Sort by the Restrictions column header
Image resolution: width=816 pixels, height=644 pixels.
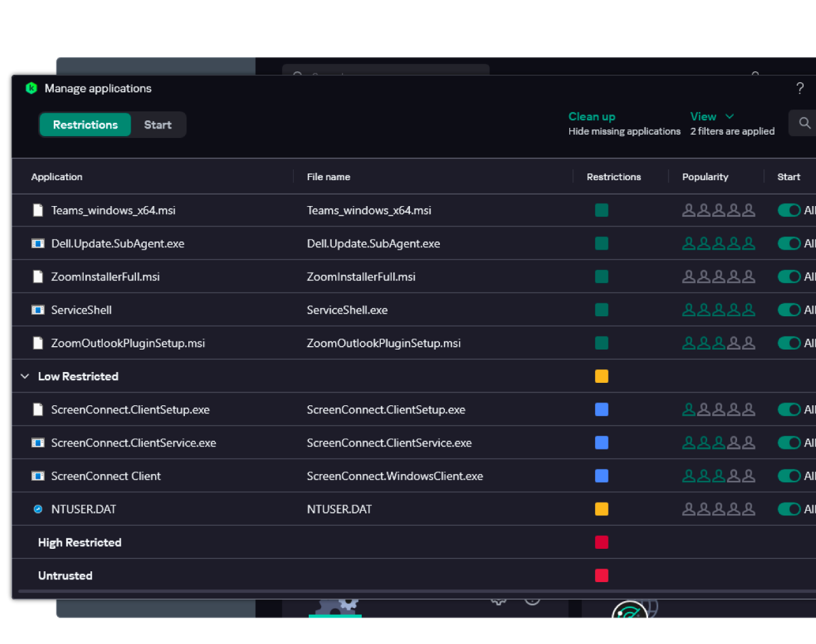614,177
